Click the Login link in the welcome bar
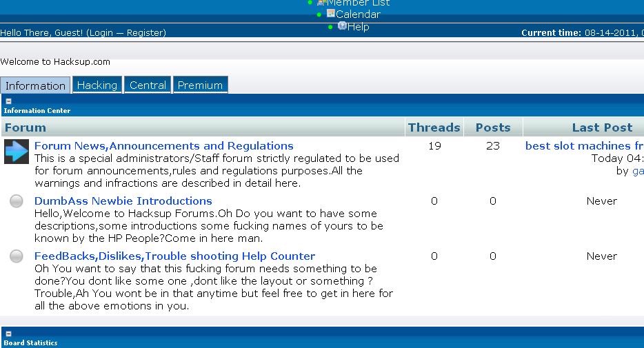This screenshot has height=348, width=644. click(x=101, y=32)
